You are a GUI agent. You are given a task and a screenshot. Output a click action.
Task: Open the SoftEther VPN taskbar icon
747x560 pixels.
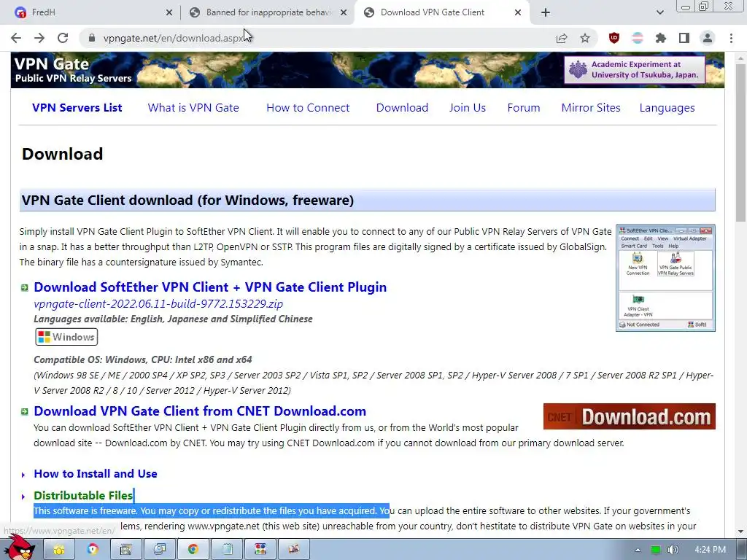260,550
